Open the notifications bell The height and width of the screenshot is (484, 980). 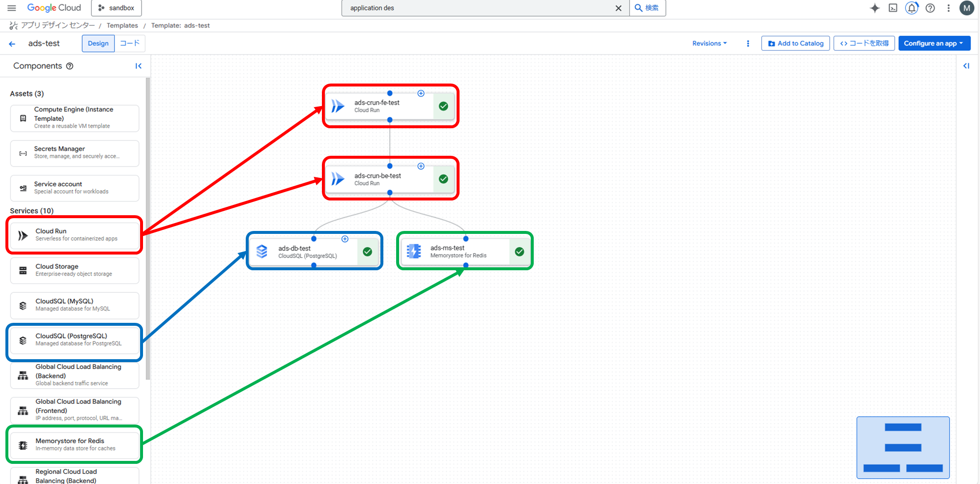coord(912,8)
